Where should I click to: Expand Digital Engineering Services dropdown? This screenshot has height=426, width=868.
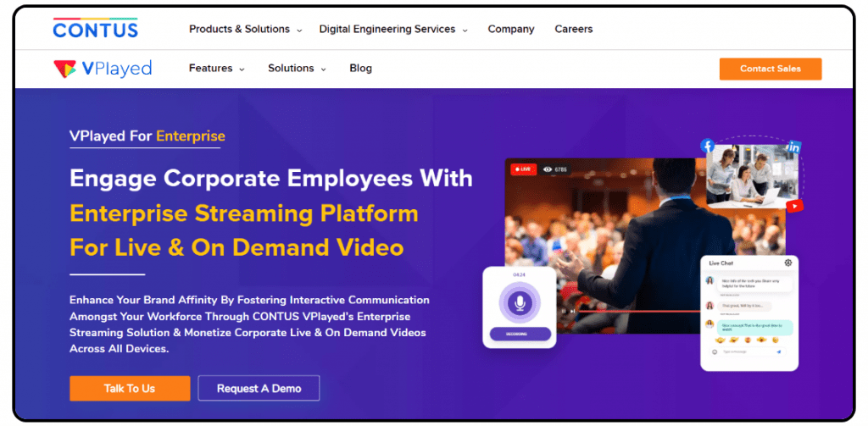pyautogui.click(x=393, y=30)
